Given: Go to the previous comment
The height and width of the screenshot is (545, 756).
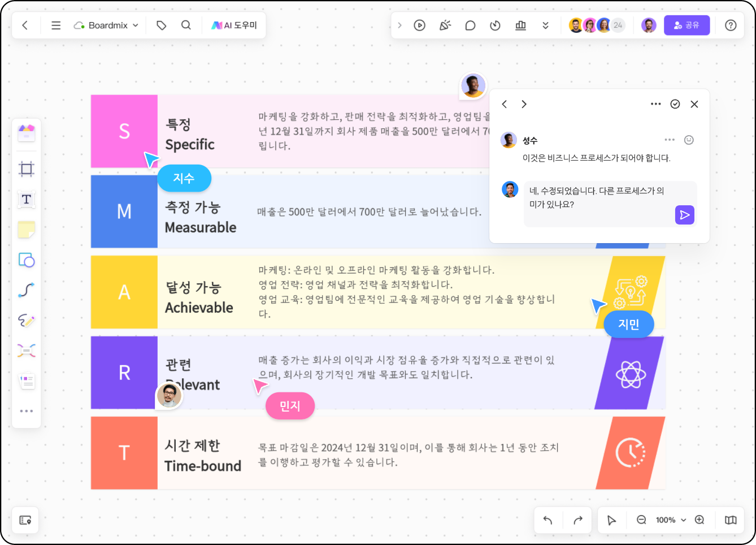Looking at the screenshot, I should pos(505,104).
